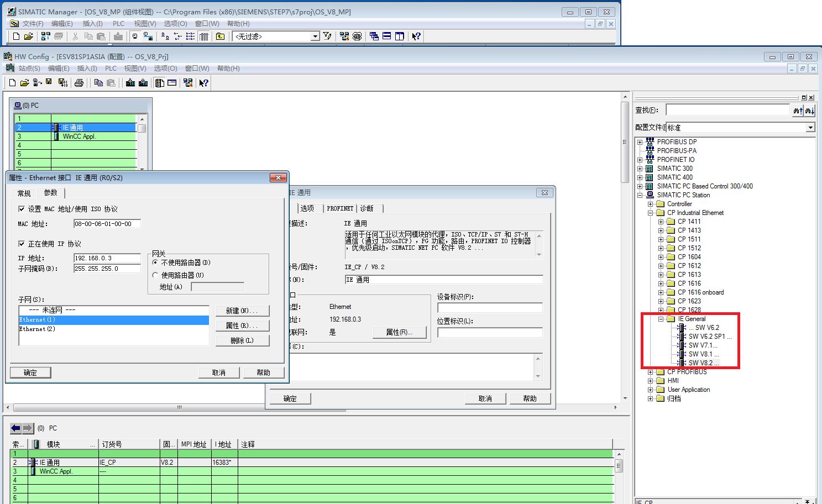Screen dimensions: 822x504
Task: Collapse SIMATIC PC Station catalog node
Action: pos(640,195)
